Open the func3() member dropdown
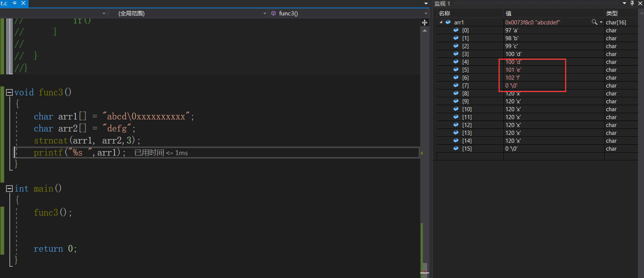 click(x=426, y=14)
